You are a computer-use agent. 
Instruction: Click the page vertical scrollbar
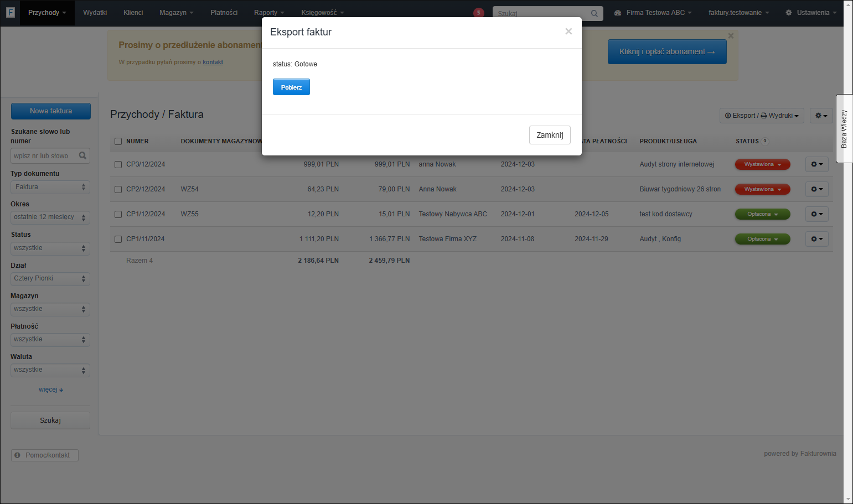[848, 252]
